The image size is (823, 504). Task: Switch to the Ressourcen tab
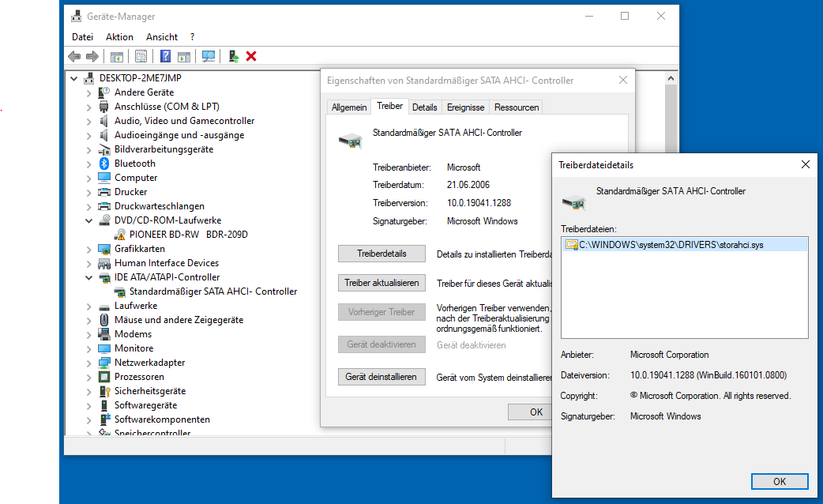517,107
